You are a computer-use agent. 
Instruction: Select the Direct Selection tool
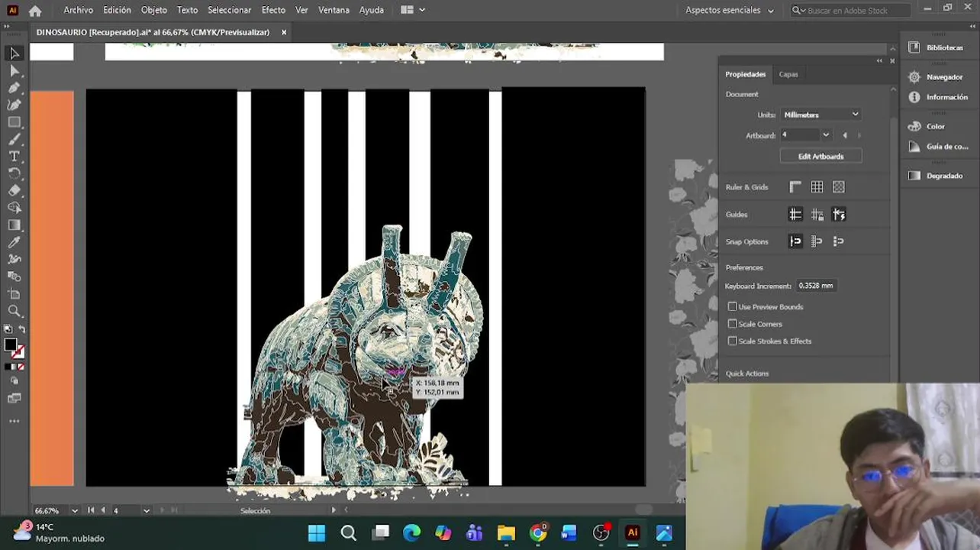coord(14,71)
